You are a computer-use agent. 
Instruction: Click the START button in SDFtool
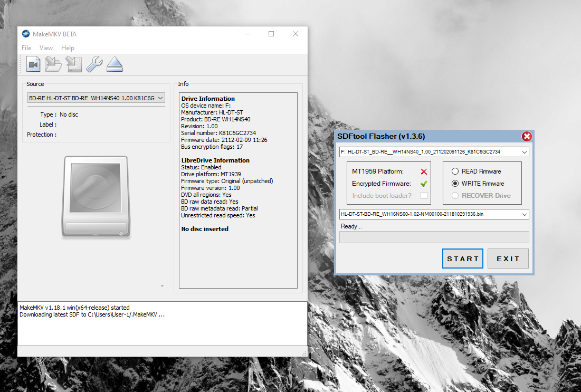tap(462, 259)
